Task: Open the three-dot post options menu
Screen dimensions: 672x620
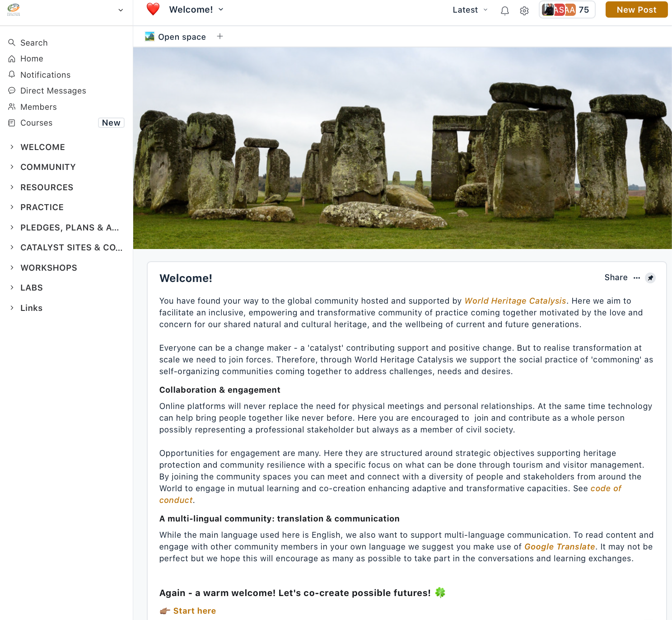Action: tap(637, 278)
